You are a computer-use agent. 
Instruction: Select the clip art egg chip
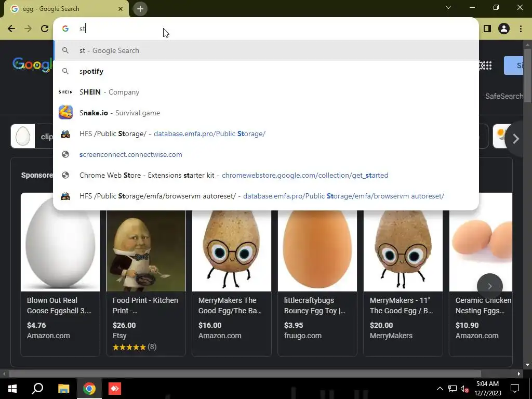click(32, 137)
